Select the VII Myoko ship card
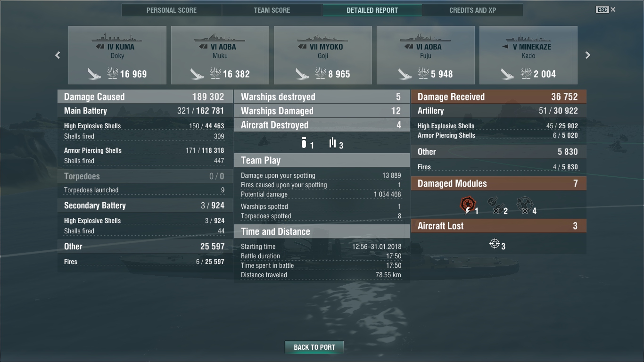644x362 pixels. point(323,55)
